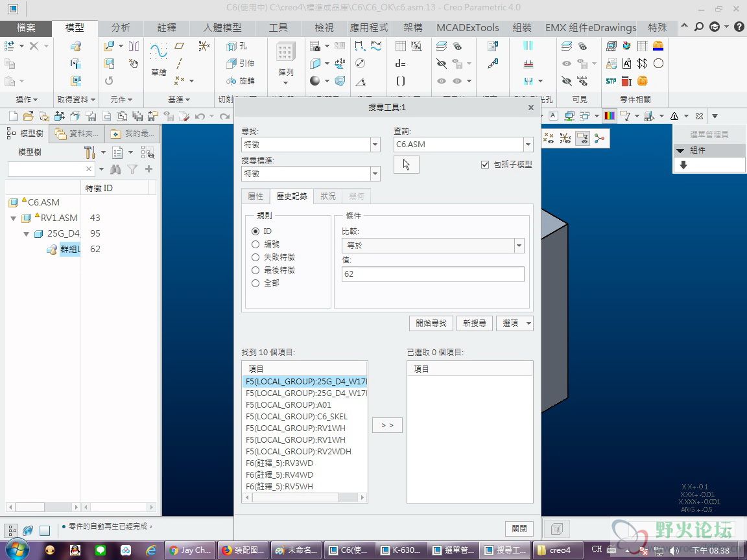Click the Firefox icon in the taskbar
Viewport: 747px width, 560px height.
pyautogui.click(x=227, y=550)
